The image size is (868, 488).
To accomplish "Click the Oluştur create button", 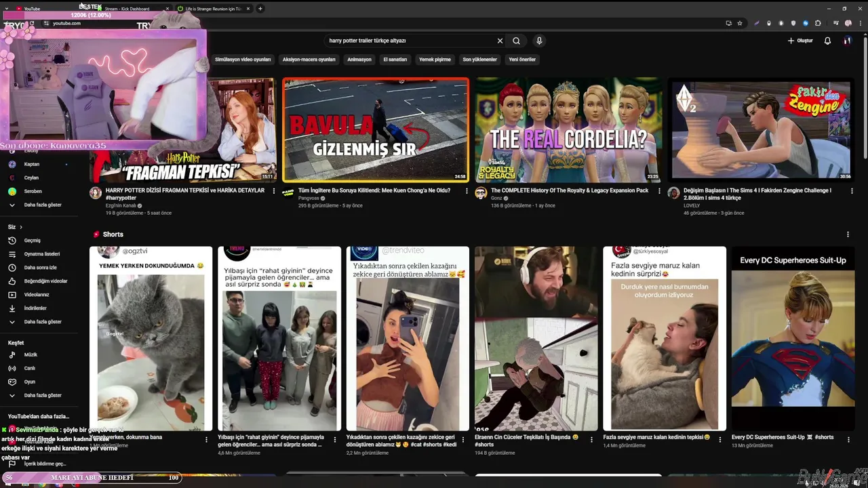I will tap(800, 41).
